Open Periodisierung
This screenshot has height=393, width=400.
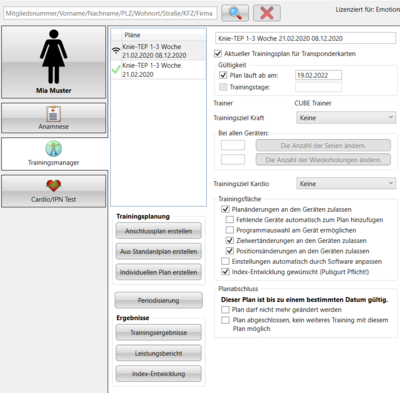(159, 300)
